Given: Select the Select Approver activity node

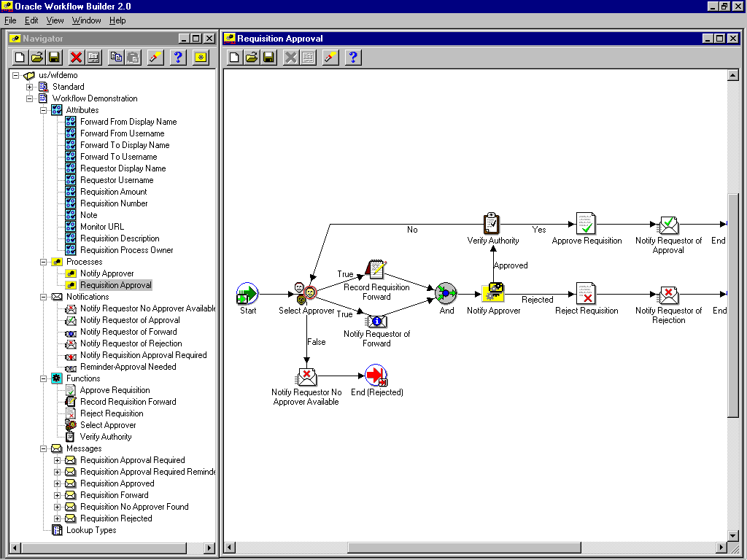Looking at the screenshot, I should (x=306, y=294).
